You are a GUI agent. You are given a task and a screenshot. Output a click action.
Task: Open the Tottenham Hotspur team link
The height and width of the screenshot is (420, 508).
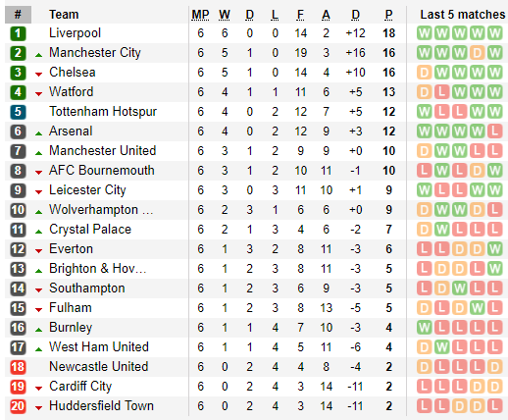[103, 112]
